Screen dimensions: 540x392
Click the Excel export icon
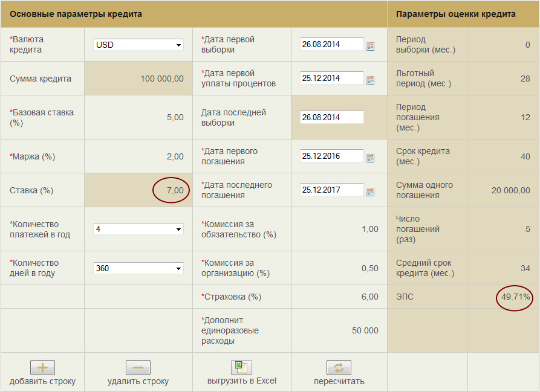(x=241, y=367)
